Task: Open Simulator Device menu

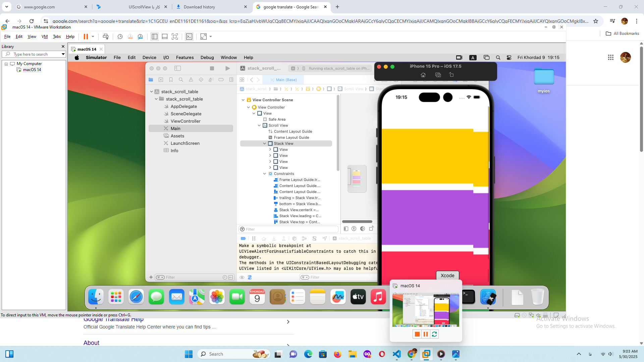Action: [x=149, y=57]
